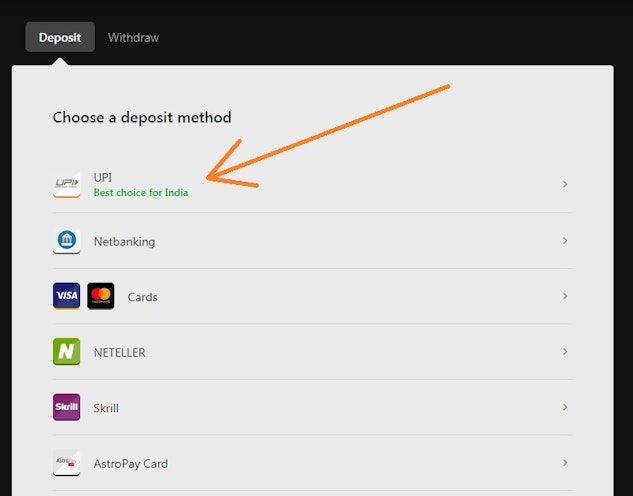
Task: Choose the UPI deposit method label
Action: point(103,178)
